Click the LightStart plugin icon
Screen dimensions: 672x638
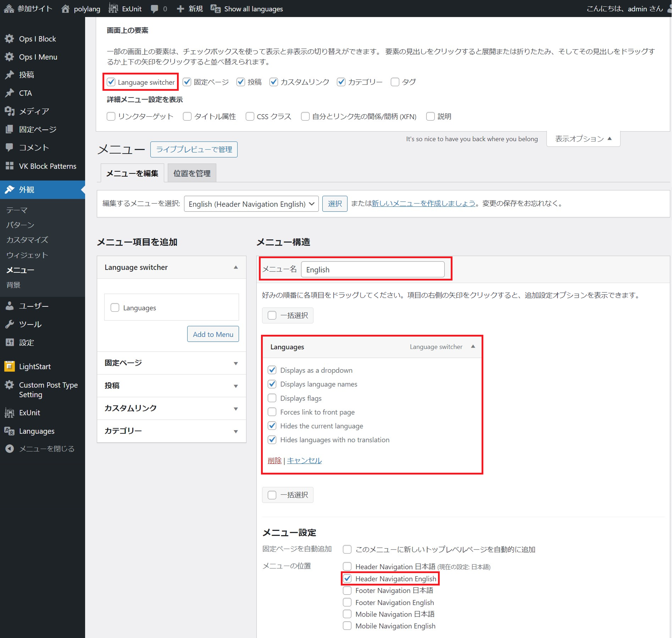[x=10, y=366]
